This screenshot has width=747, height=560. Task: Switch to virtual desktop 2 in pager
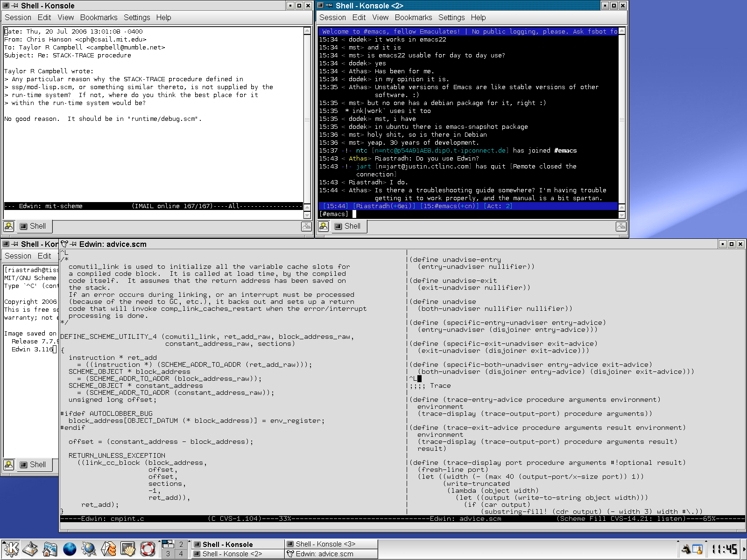(181, 544)
